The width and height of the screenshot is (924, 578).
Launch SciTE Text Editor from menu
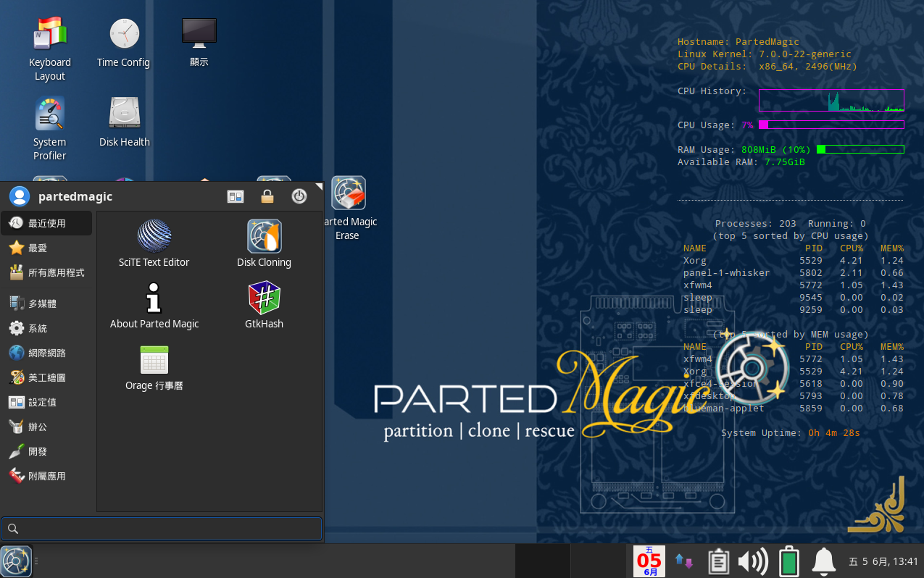[x=154, y=243]
